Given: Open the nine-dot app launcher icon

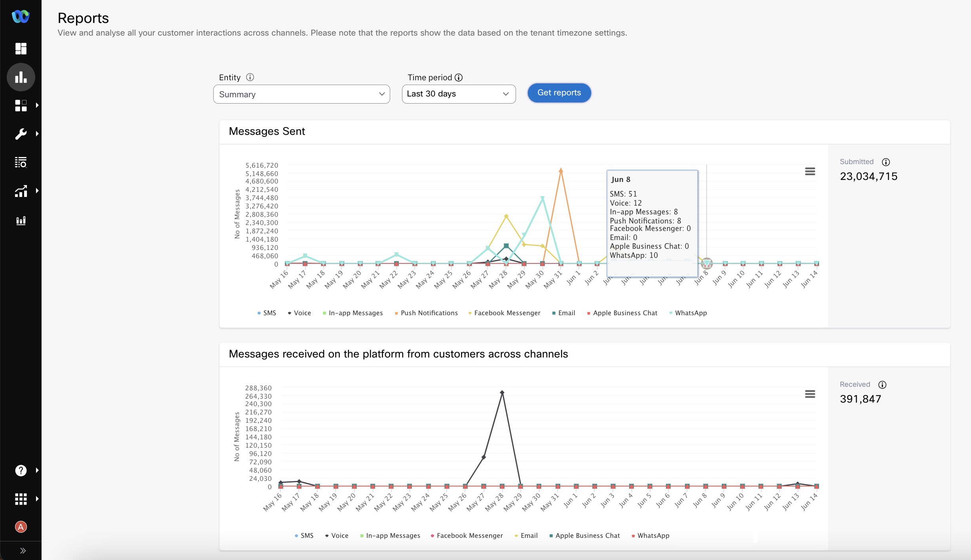Looking at the screenshot, I should pos(21,499).
